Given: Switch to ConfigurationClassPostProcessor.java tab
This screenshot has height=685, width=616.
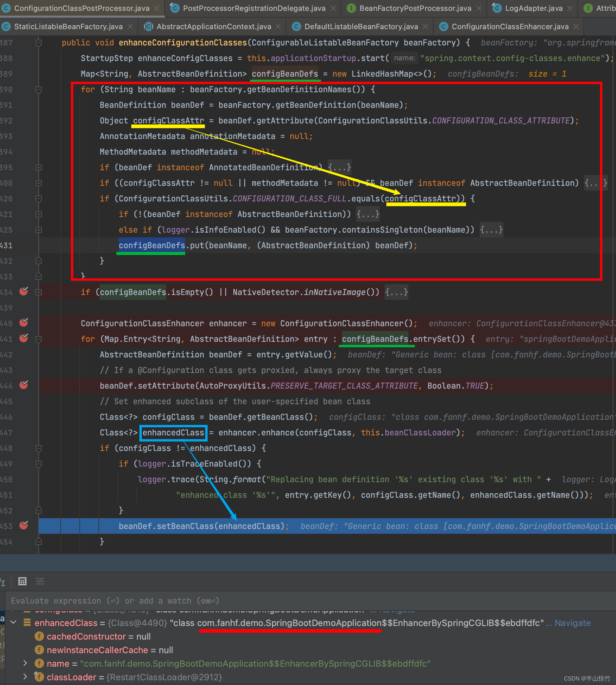Looking at the screenshot, I should tap(81, 8).
